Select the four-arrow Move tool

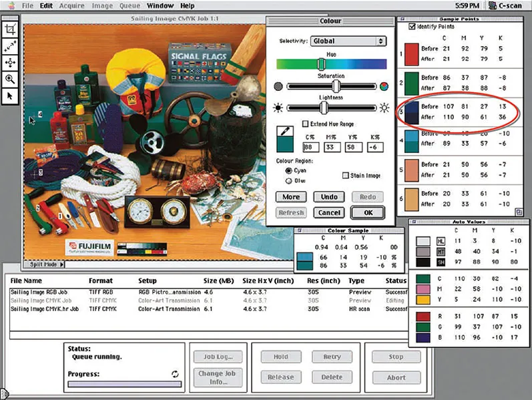coord(10,63)
